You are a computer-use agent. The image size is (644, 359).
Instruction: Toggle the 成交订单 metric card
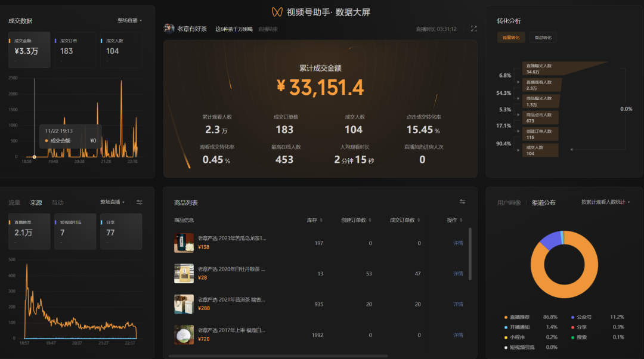click(x=74, y=49)
